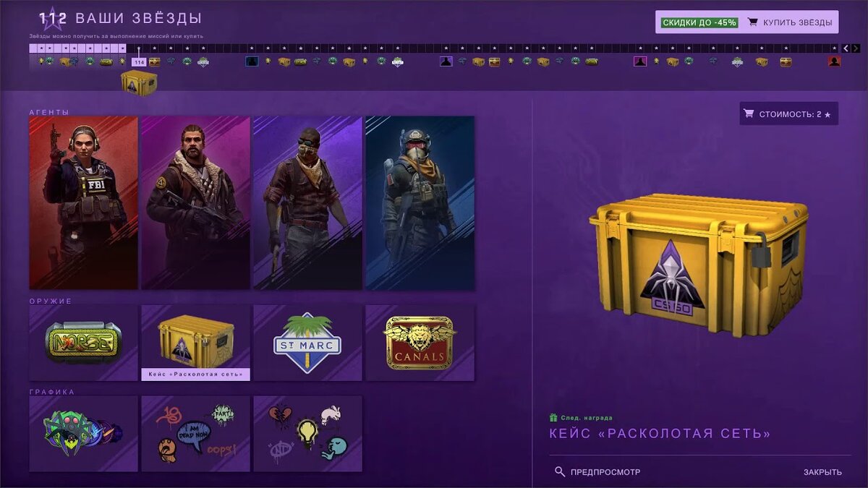Click the 114 star marker on track

click(x=139, y=62)
